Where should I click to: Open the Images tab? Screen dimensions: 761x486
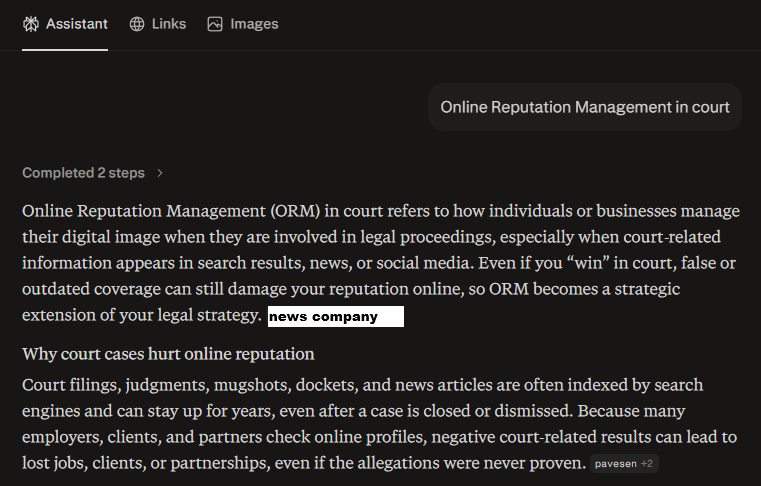254,24
